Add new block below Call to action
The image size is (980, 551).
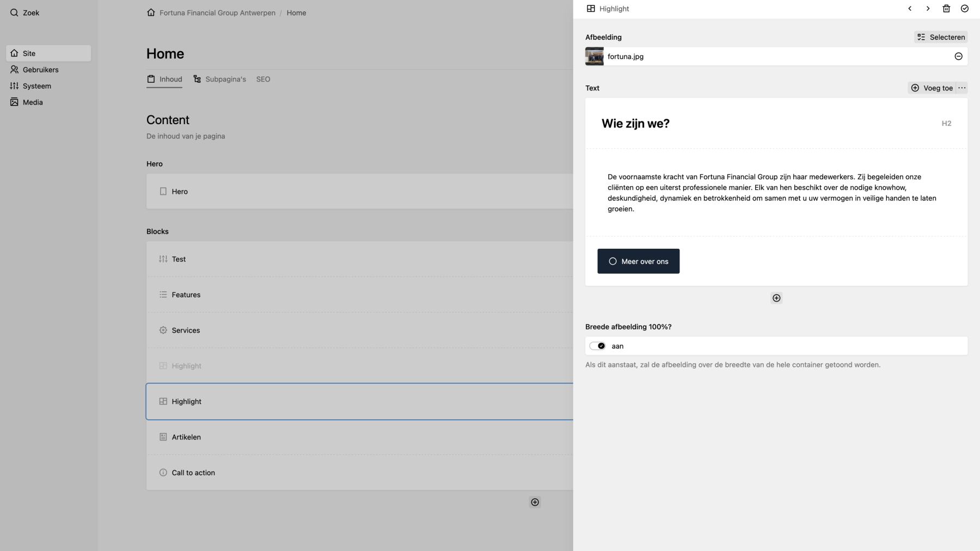point(535,502)
